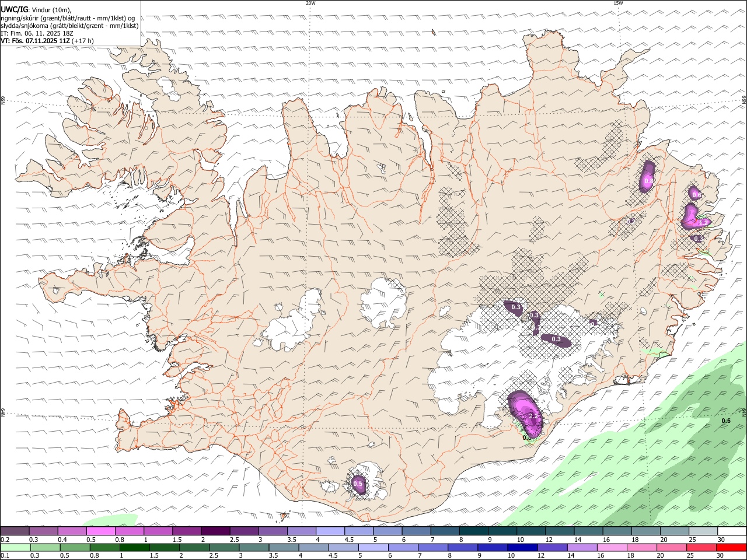
Task: Click the '30' label under top legend
Action: (x=721, y=540)
